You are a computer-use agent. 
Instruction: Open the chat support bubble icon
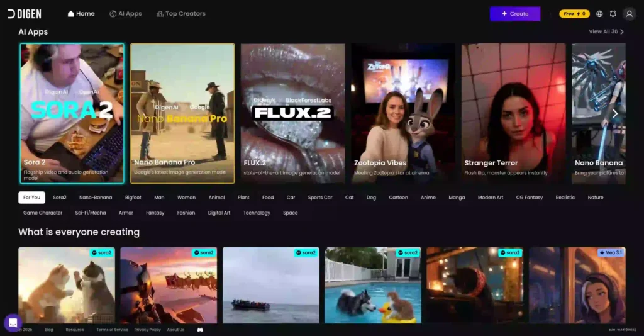tap(13, 322)
